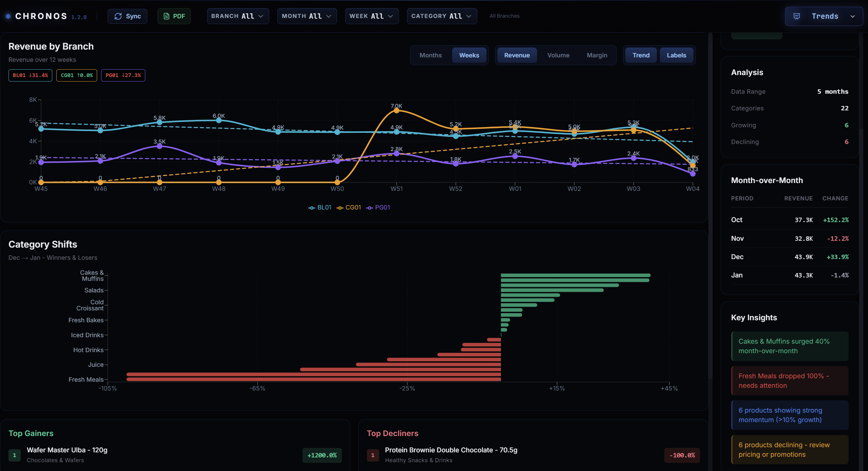The image size is (868, 471).
Task: Click rank badge next to Protein Brownie Double Chocolate
Action: click(x=373, y=455)
